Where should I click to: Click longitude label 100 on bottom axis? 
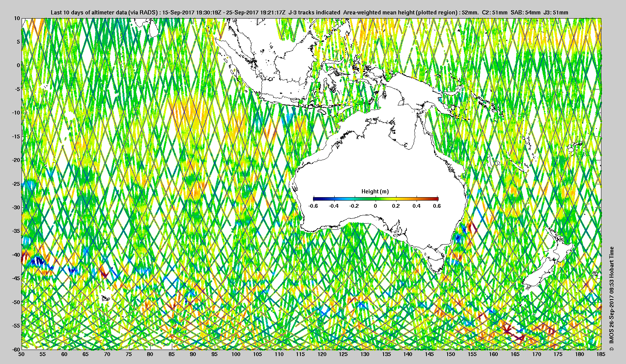pyautogui.click(x=236, y=354)
